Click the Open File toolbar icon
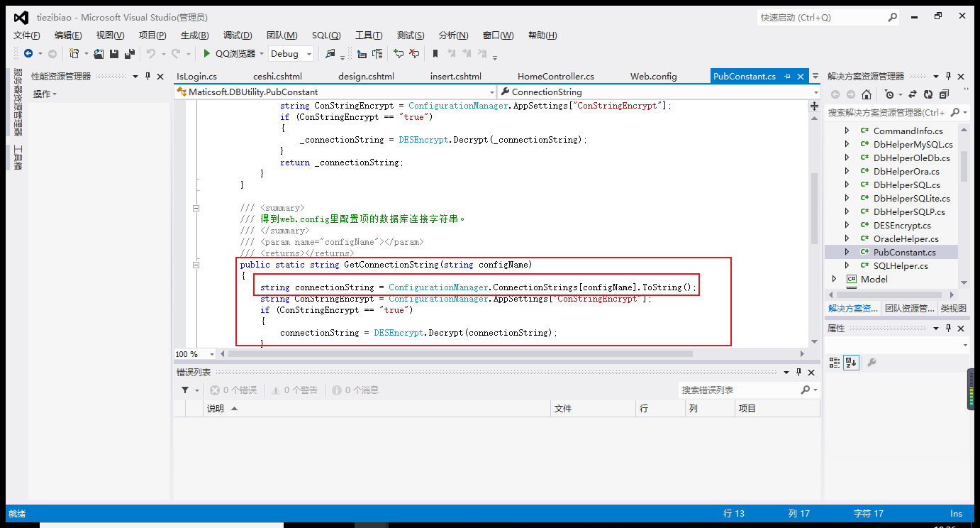 (99, 53)
